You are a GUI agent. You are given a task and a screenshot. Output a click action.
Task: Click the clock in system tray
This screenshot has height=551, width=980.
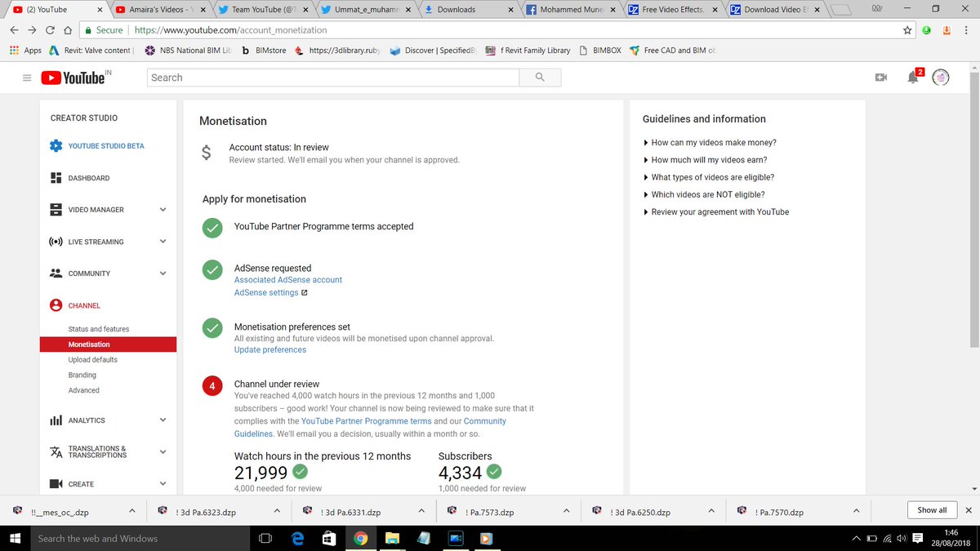coord(949,539)
